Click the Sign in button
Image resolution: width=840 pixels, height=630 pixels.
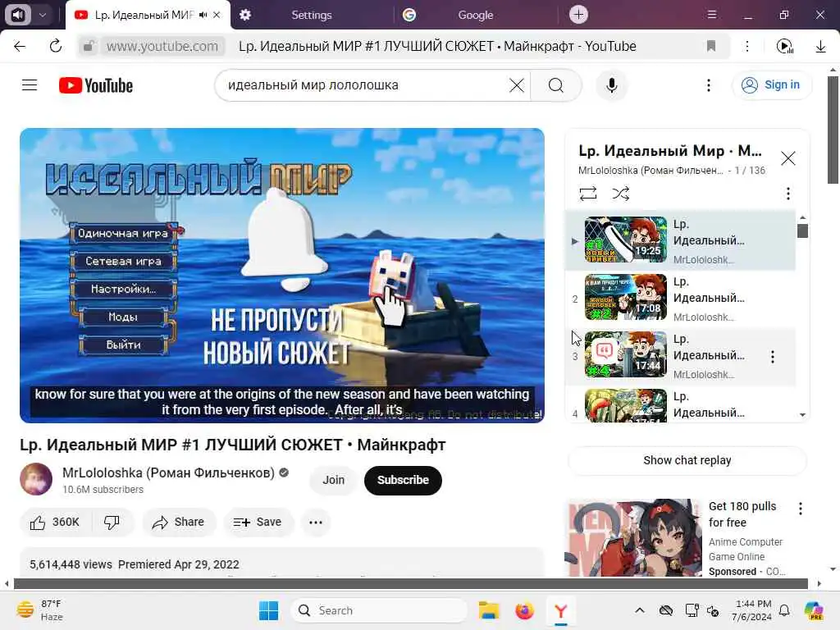pos(771,84)
